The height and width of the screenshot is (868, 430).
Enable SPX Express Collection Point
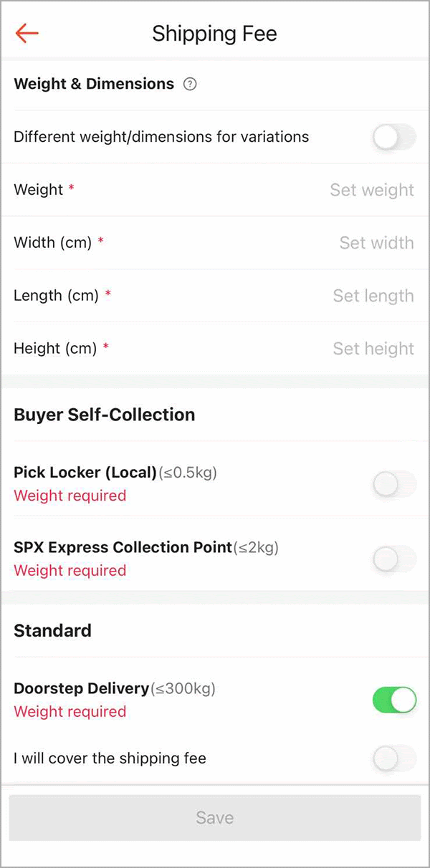(x=393, y=559)
